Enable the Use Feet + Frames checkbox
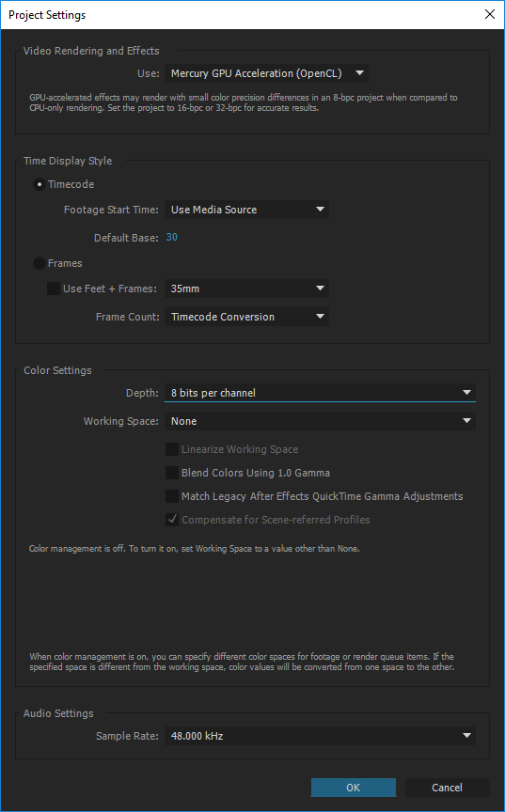 54,289
